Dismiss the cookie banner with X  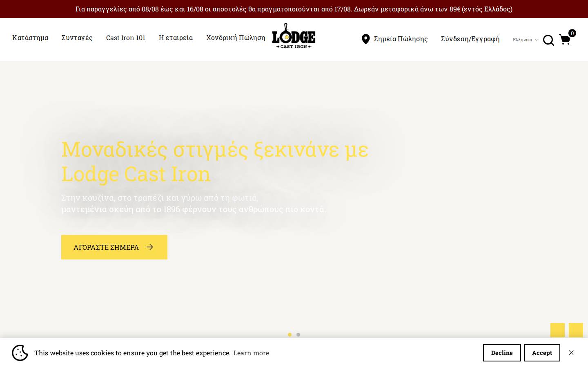tap(571, 353)
